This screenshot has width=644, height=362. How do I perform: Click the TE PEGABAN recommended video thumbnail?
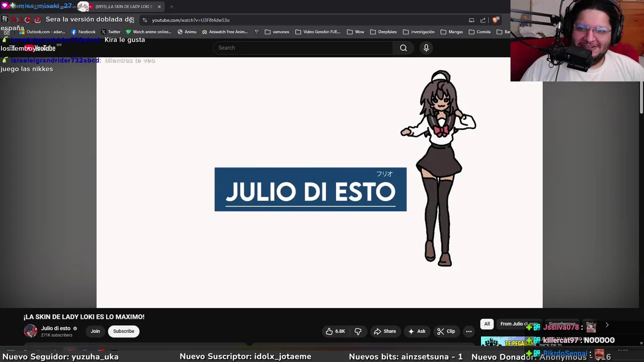point(508,341)
